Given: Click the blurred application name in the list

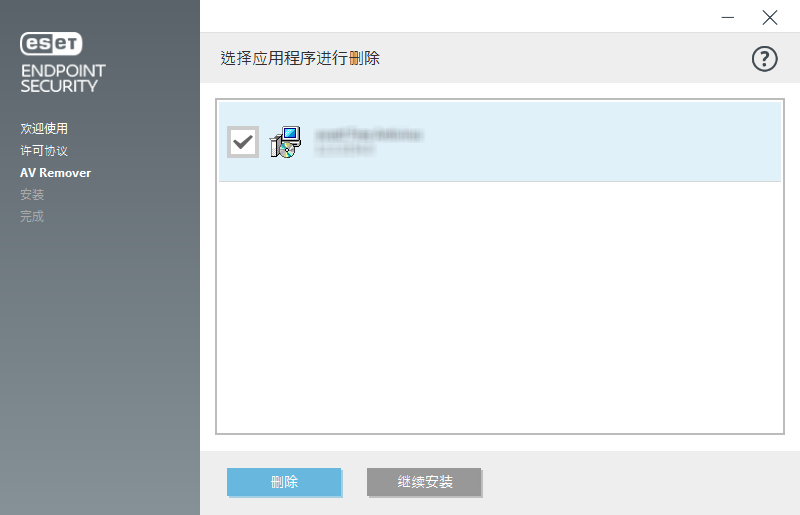Looking at the screenshot, I should [x=369, y=135].
